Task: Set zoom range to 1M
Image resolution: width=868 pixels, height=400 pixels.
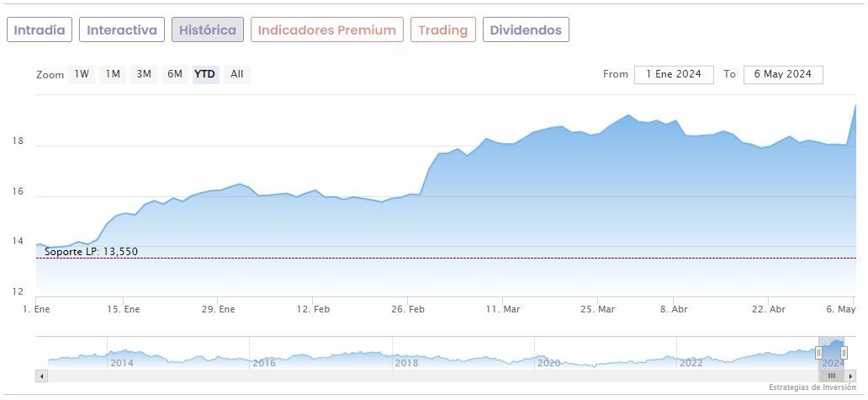Action: tap(113, 74)
